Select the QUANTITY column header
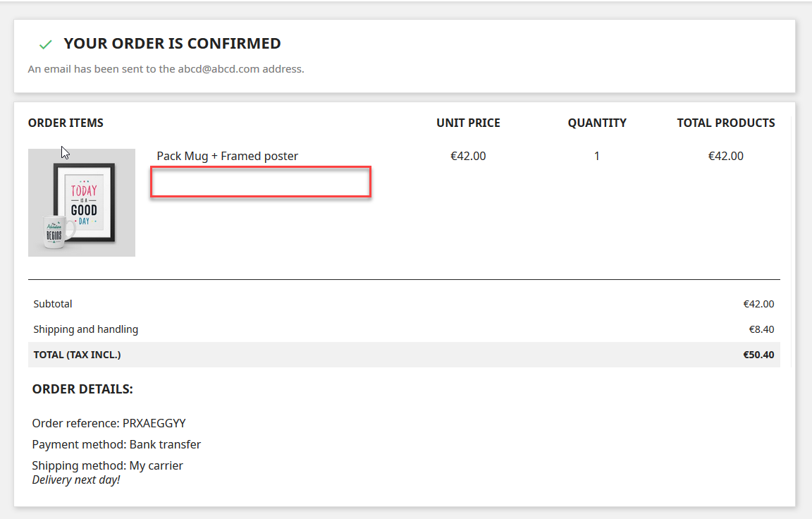 (597, 123)
